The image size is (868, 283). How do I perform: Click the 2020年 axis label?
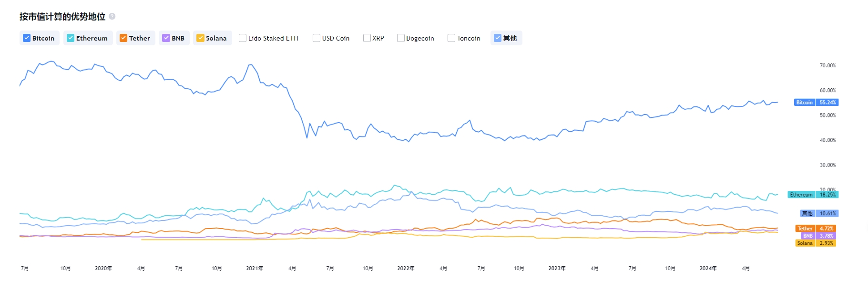(x=103, y=268)
